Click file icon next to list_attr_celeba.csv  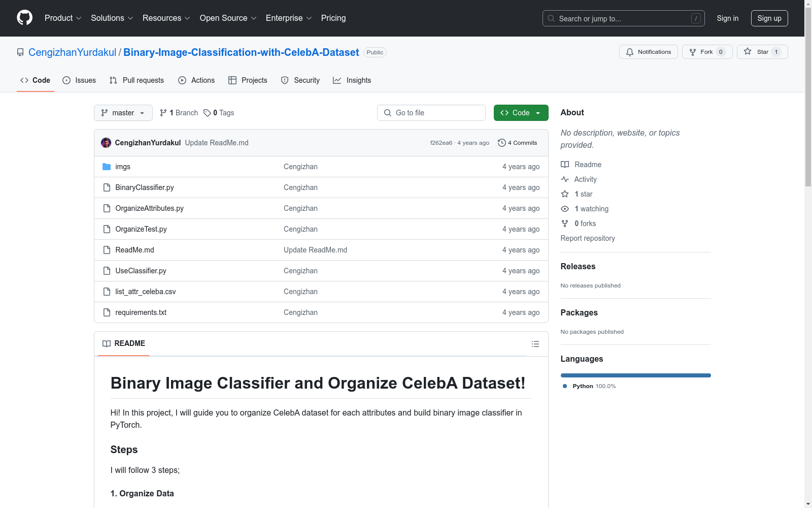pyautogui.click(x=107, y=292)
